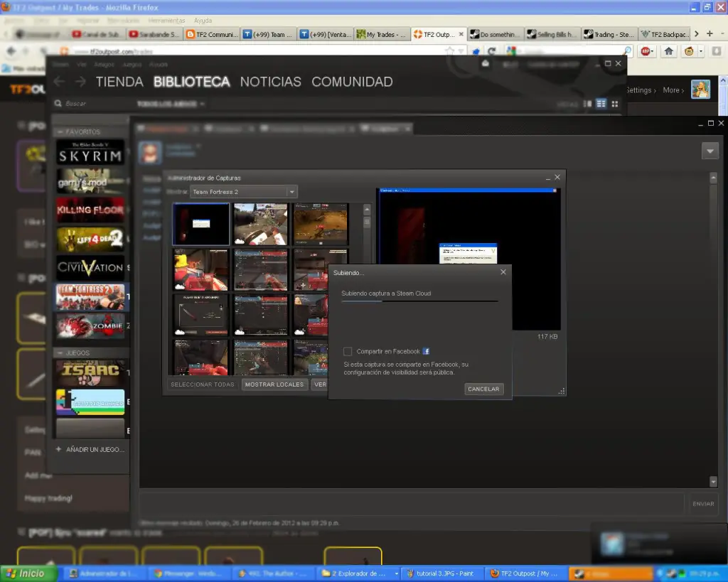Image resolution: width=728 pixels, height=582 pixels.
Task: Open 2 Explorador de... taskbar group
Action: (x=359, y=573)
